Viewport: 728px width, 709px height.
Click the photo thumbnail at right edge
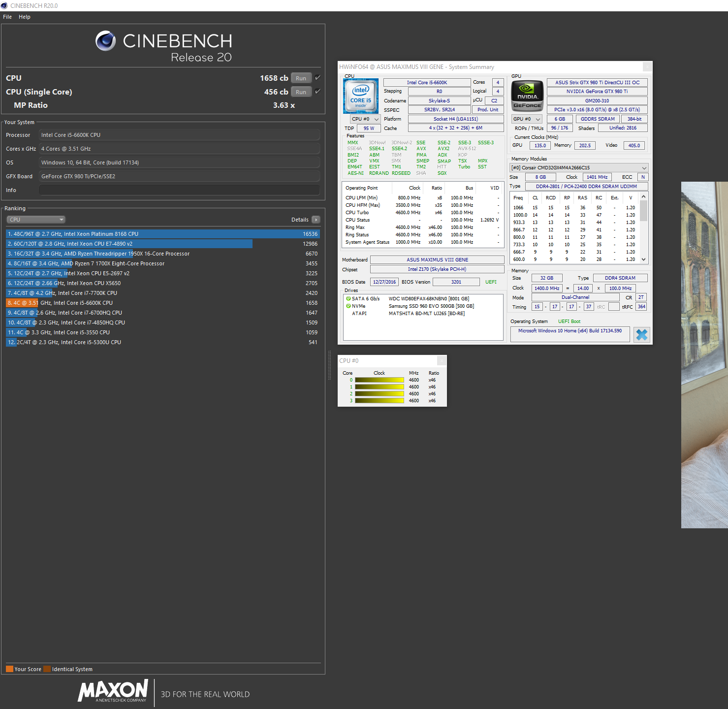[x=704, y=355]
